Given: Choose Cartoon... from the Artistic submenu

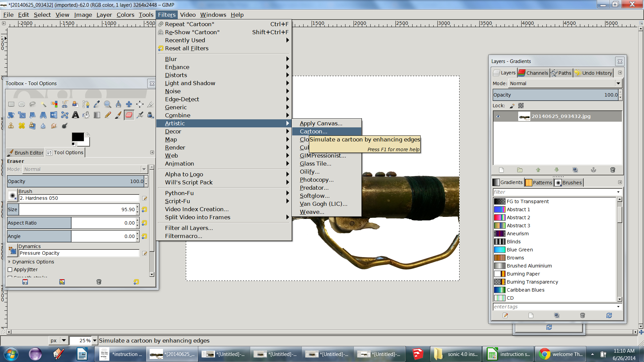Looking at the screenshot, I should (x=327, y=131).
